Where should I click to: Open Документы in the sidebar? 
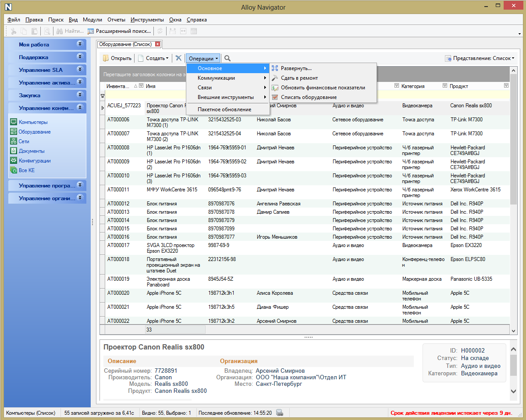(27, 151)
